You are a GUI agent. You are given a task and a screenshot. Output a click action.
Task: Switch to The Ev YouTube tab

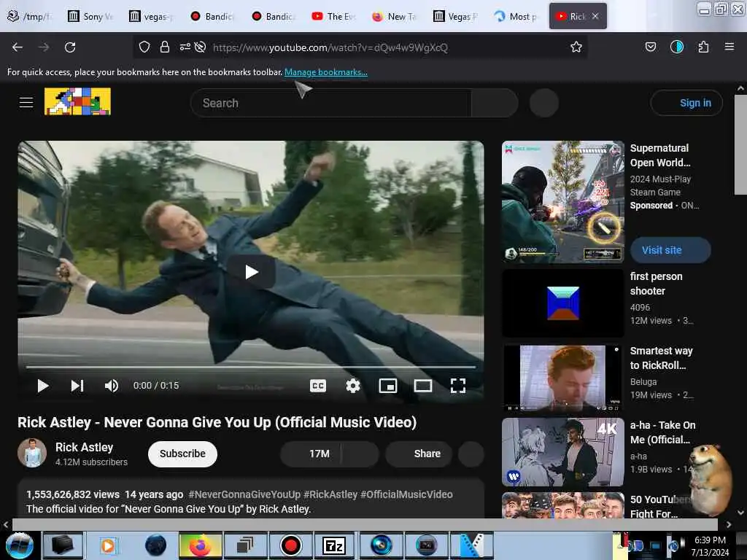[335, 16]
